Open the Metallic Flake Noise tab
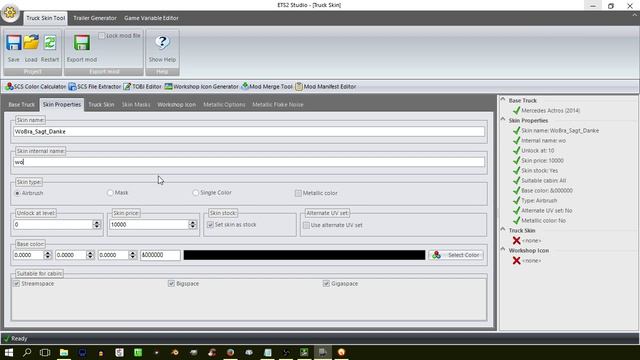Screen dimensions: 640x360 278,104
